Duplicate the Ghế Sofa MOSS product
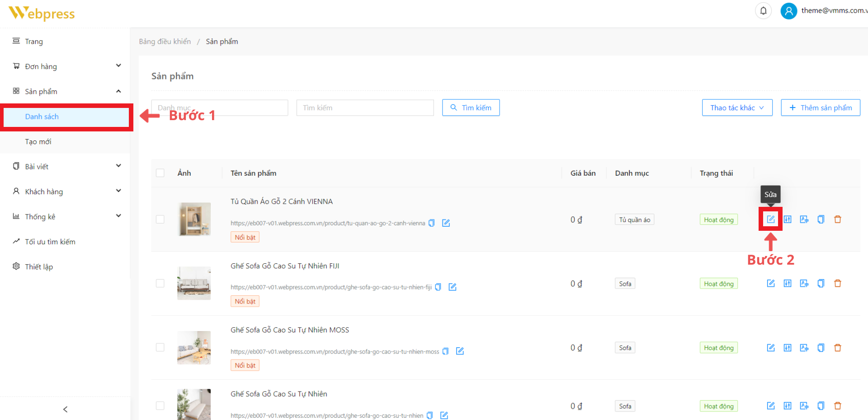This screenshot has height=420, width=868. coord(821,348)
